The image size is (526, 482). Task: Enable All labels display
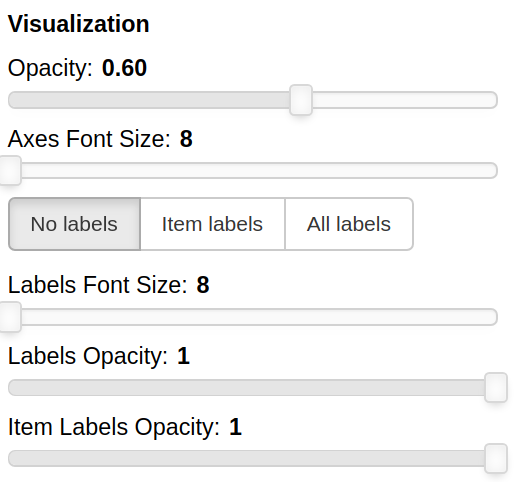[349, 224]
